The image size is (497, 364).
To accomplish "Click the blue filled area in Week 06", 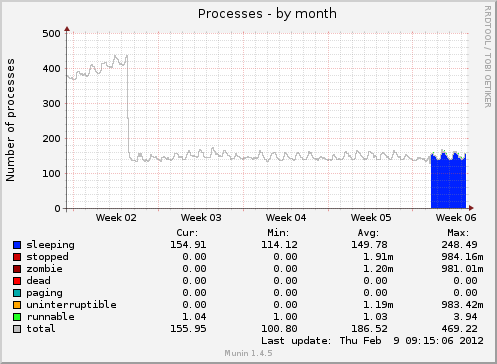I will point(448,182).
